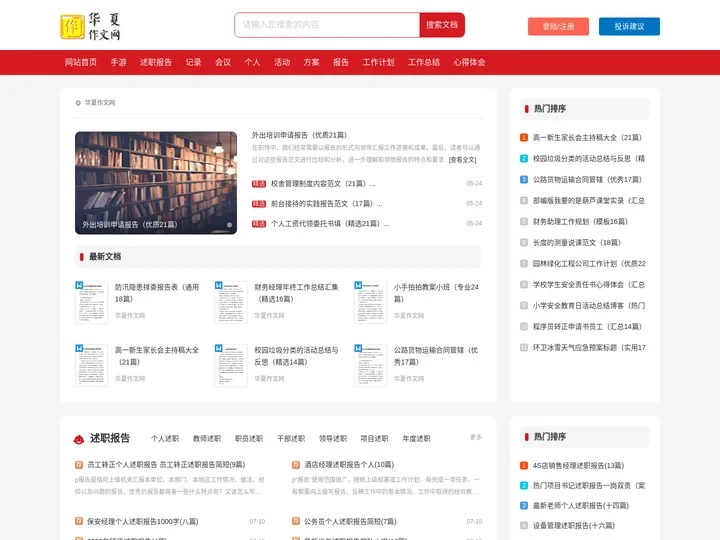720x540 pixels.
Task: Open 长度的测量说课范文（18篇） in sidebar
Action: coord(577,242)
